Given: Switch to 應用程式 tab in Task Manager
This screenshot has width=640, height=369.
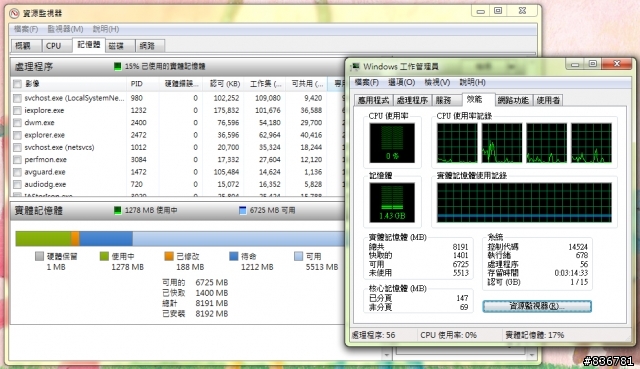Looking at the screenshot, I should pos(373,100).
